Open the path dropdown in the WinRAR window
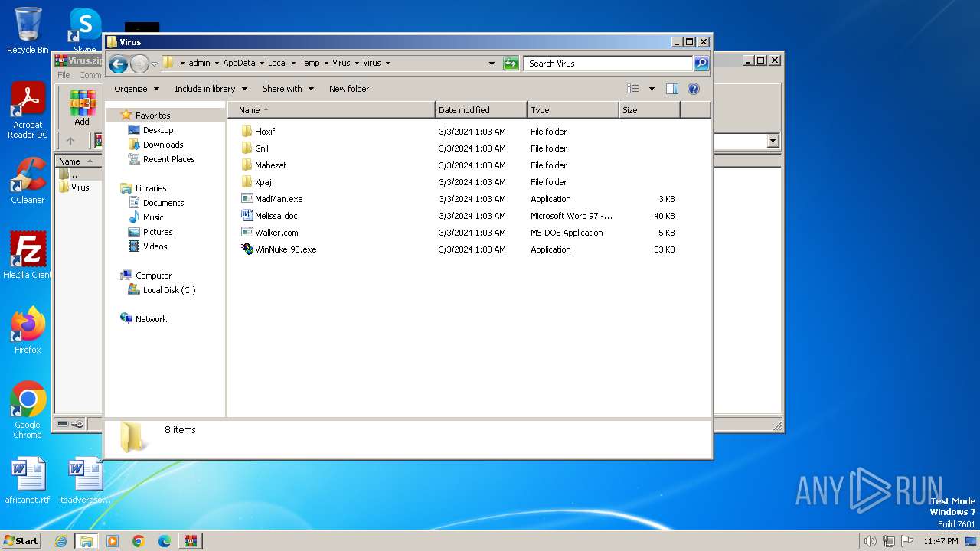Viewport: 980px width, 551px height. point(773,141)
